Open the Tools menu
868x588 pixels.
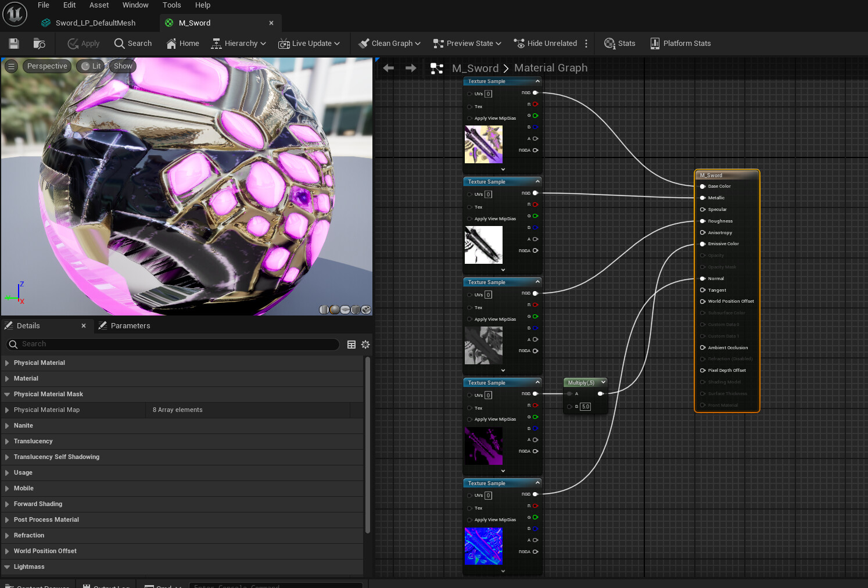[172, 5]
